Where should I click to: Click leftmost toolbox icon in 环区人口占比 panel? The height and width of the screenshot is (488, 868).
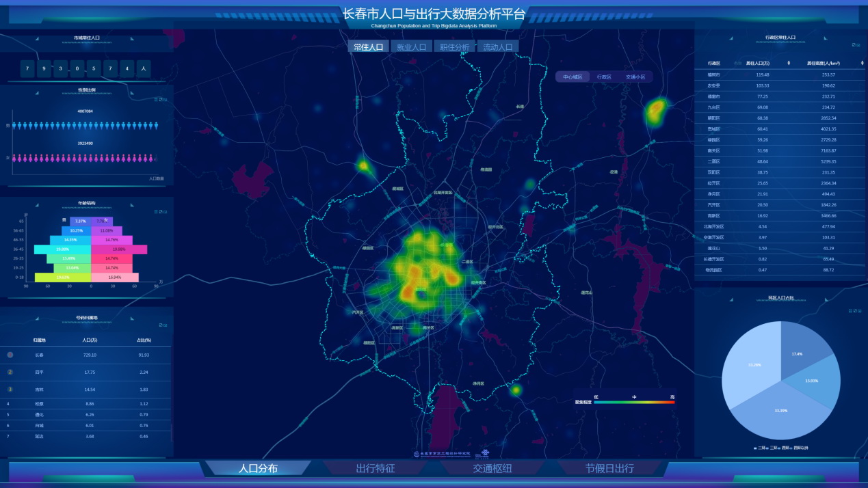tap(849, 311)
